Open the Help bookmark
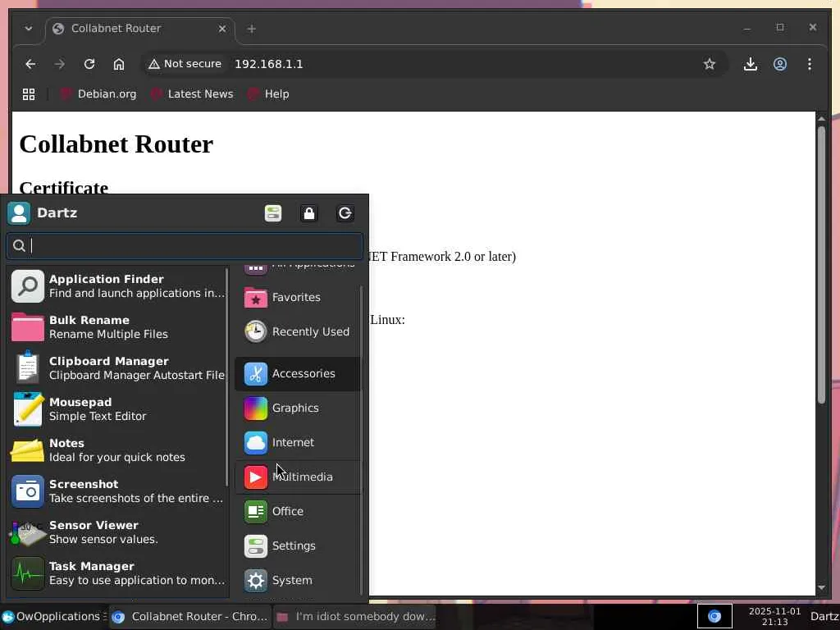 (x=269, y=94)
